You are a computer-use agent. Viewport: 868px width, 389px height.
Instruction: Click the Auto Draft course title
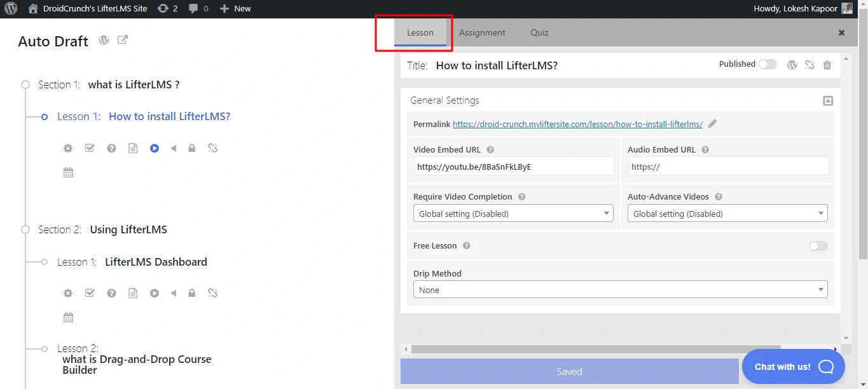click(53, 41)
